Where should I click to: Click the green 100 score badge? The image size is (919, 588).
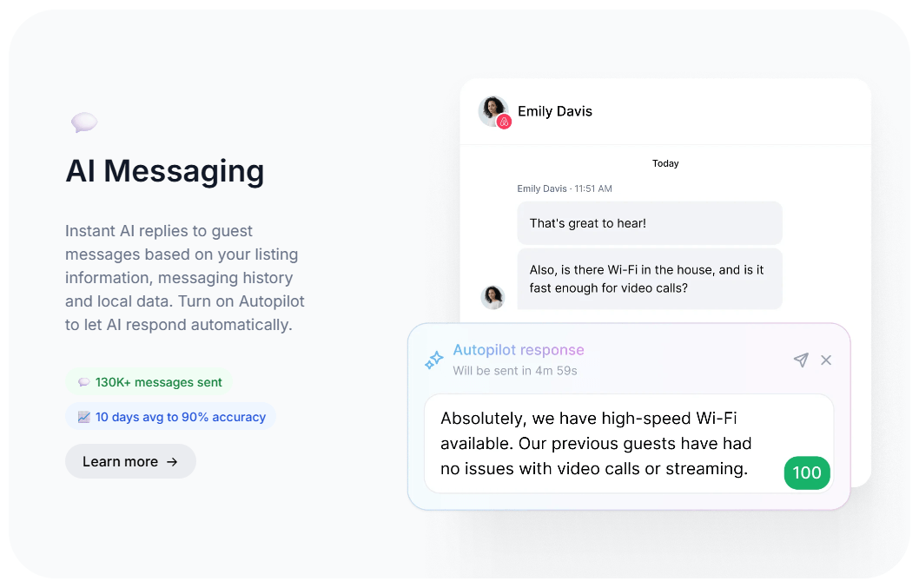click(807, 472)
